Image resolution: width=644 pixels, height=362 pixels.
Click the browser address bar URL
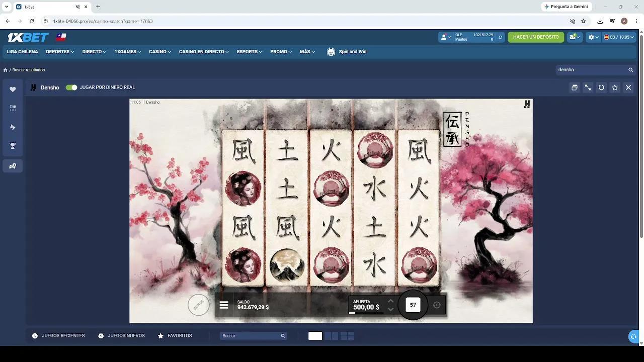point(103,21)
